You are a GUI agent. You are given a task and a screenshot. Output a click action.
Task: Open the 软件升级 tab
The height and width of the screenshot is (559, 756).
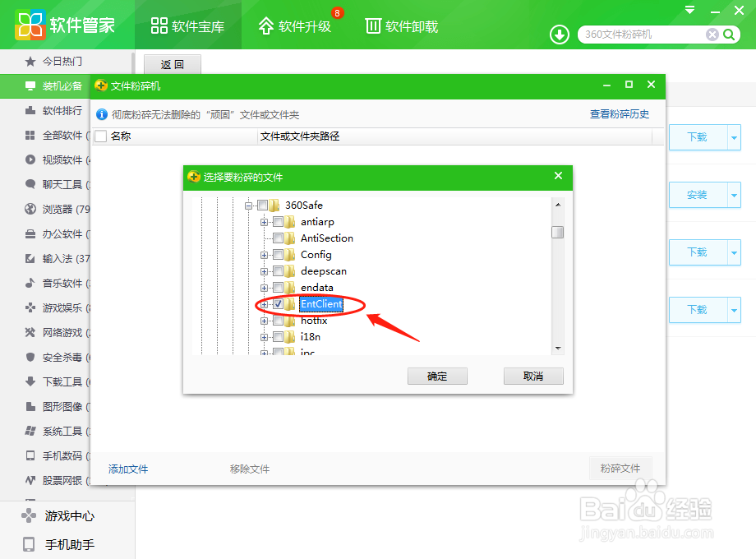pos(295,25)
